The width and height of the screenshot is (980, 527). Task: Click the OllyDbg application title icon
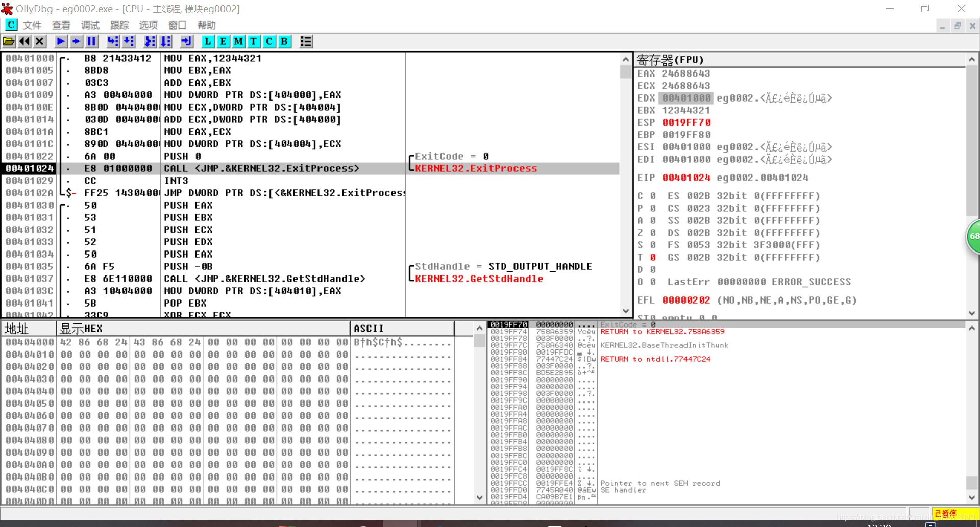7,9
